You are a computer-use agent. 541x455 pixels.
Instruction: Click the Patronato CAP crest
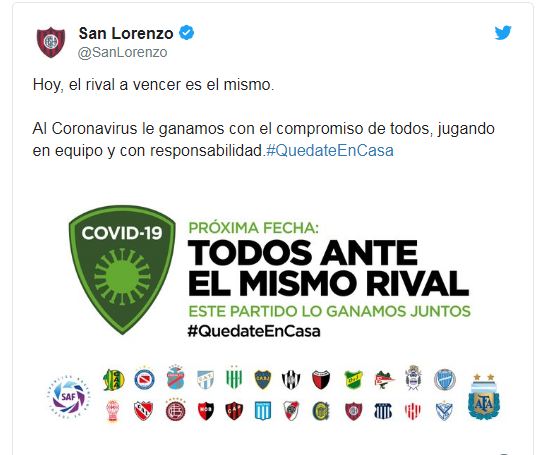pyautogui.click(x=234, y=411)
